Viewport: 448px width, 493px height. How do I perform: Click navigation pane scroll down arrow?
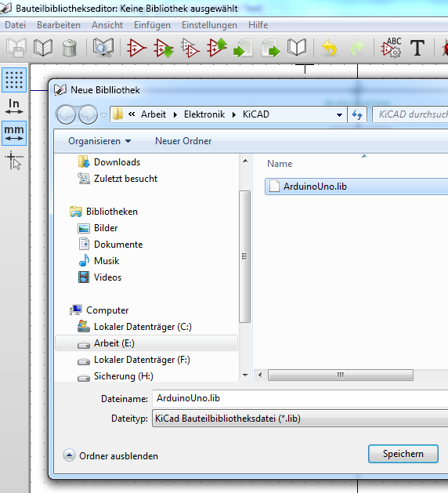(245, 375)
